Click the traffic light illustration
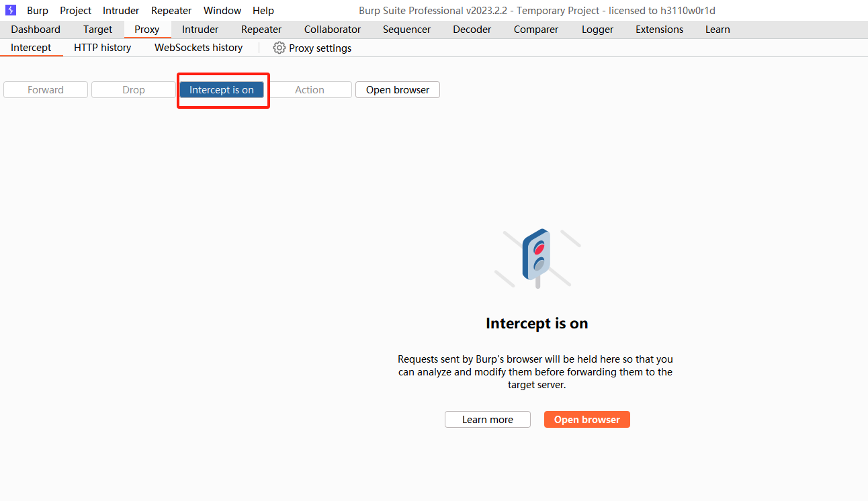The image size is (868, 501). pyautogui.click(x=537, y=258)
